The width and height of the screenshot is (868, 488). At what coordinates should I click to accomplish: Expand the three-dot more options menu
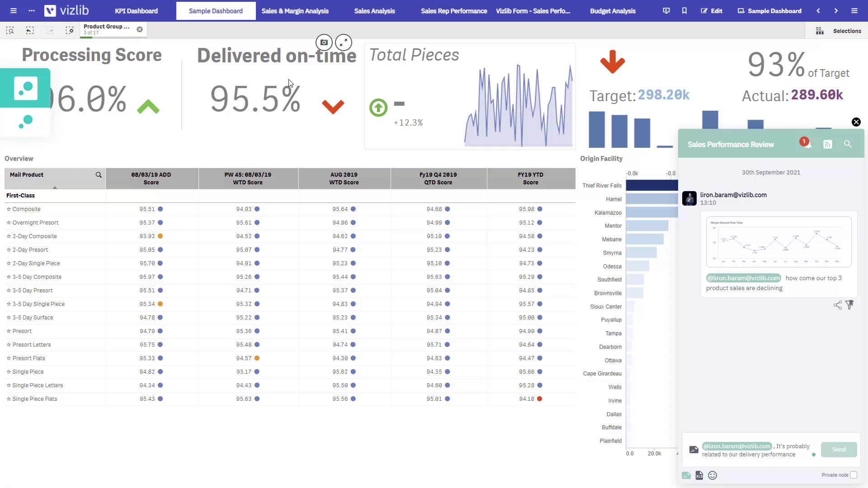coord(31,11)
